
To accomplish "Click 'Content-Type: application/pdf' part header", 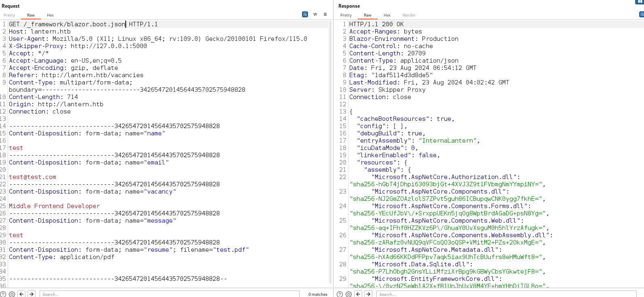I will [x=61, y=257].
